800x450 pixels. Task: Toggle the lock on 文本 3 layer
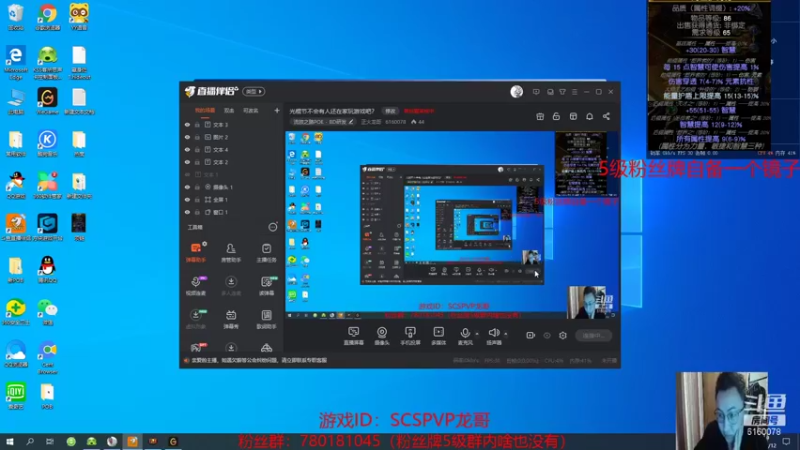pos(197,124)
